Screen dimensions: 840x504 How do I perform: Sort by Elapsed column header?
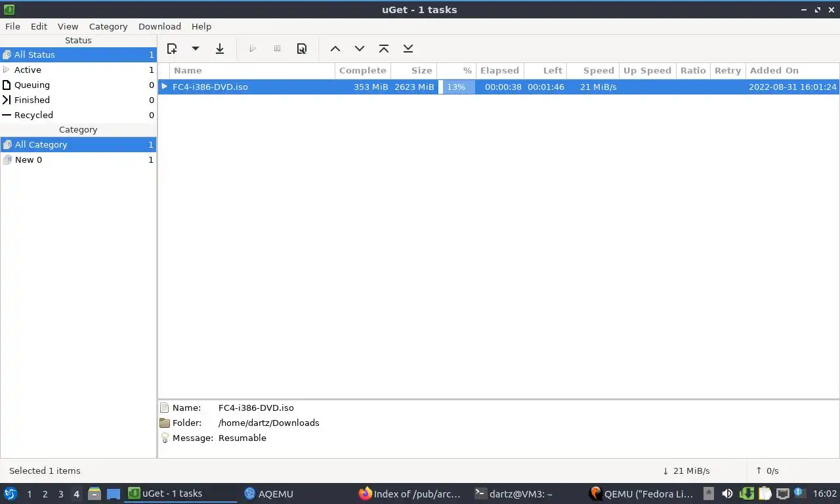coord(500,70)
